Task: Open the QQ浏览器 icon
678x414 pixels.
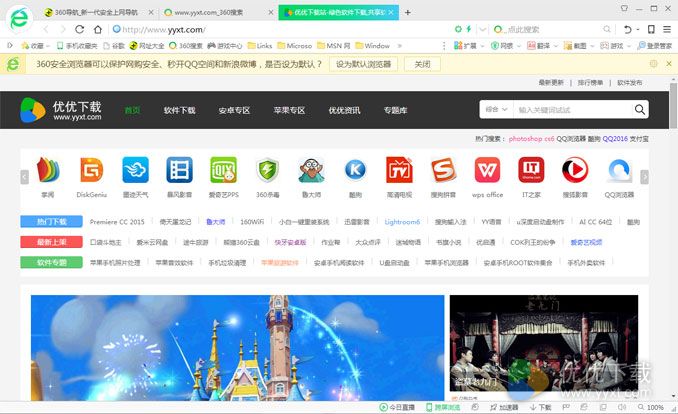Action: (619, 170)
